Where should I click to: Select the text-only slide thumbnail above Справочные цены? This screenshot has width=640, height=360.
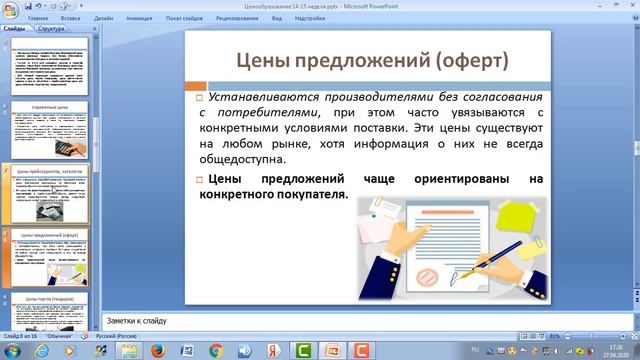[x=49, y=67]
